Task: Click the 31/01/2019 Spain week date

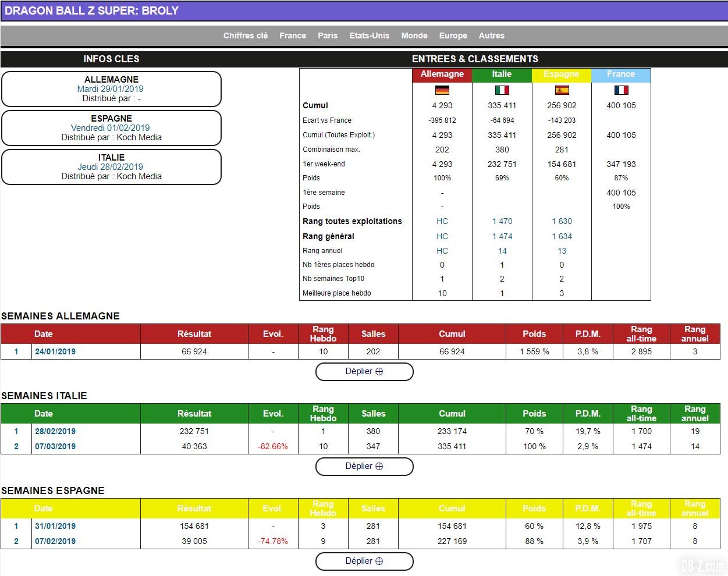Action: click(x=55, y=526)
